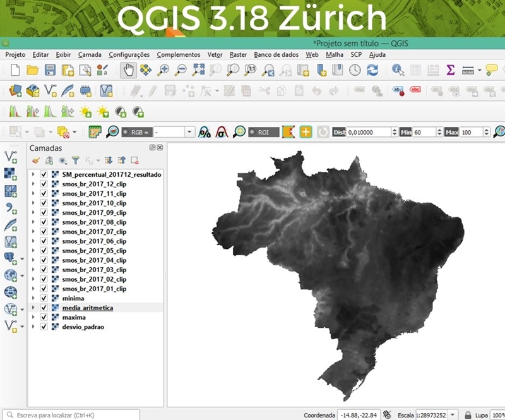505x420 pixels.
Task: Click the SCP cumulative stretch percent icon
Action: [205, 132]
